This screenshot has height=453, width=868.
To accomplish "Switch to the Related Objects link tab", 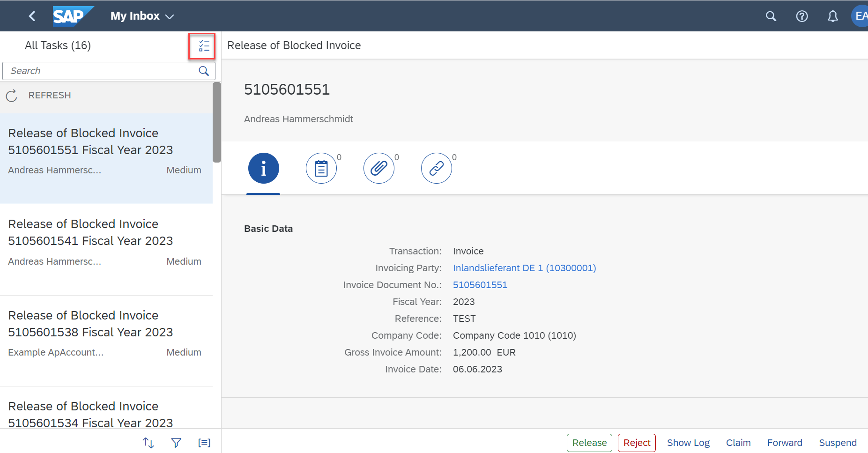I will tap(437, 168).
